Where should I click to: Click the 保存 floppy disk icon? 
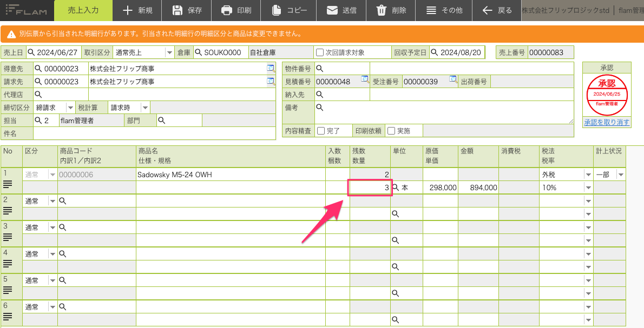click(x=178, y=11)
